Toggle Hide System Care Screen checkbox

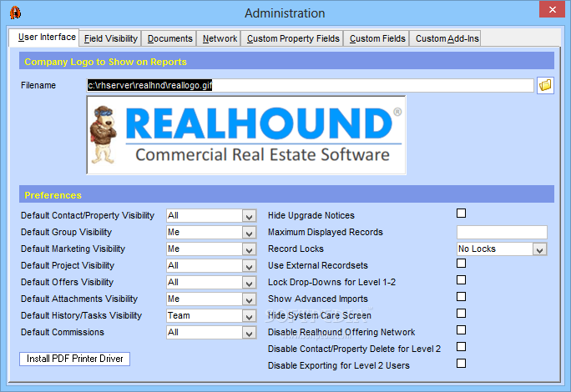click(461, 314)
